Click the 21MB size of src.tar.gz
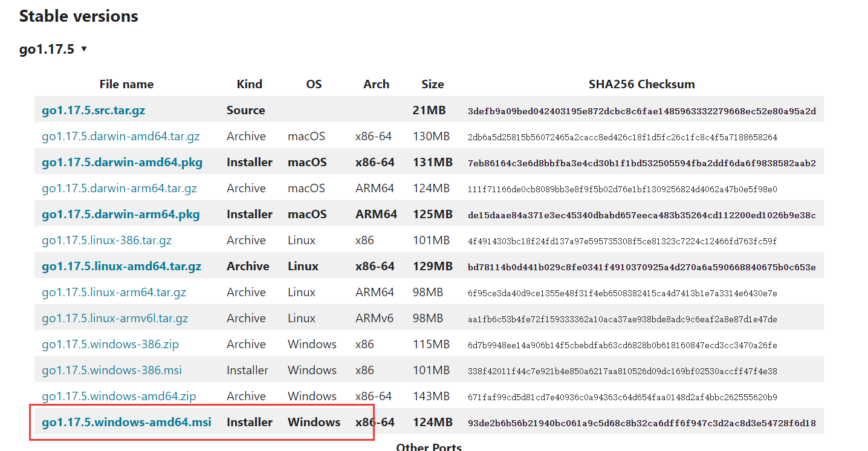The height and width of the screenshot is (451, 868). click(x=429, y=111)
